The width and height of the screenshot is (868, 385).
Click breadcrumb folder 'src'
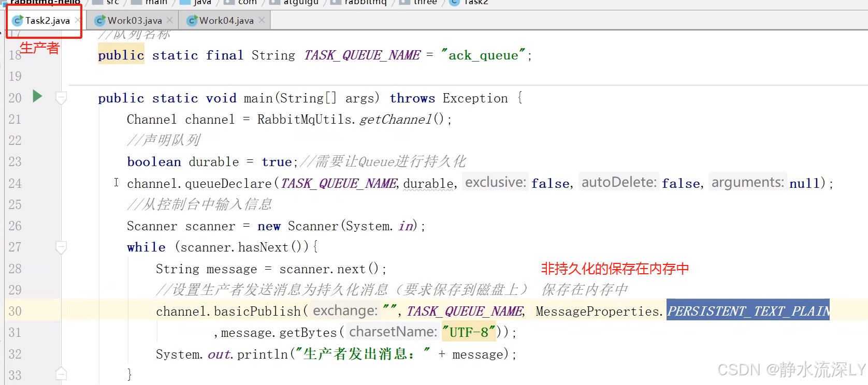(107, 2)
